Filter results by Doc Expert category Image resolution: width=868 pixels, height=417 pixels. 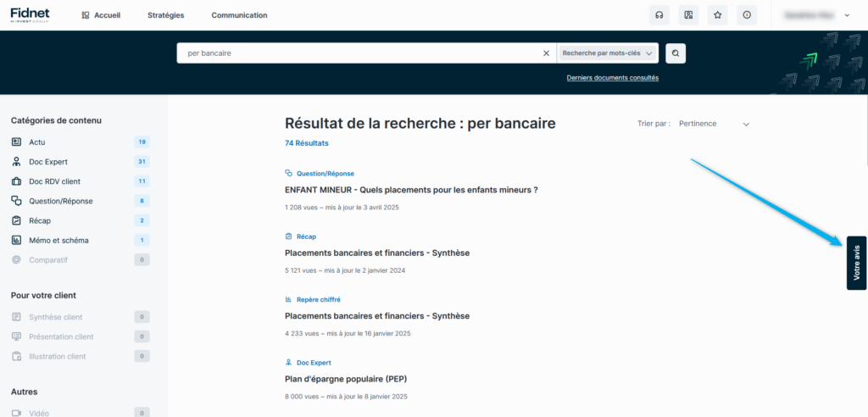48,161
